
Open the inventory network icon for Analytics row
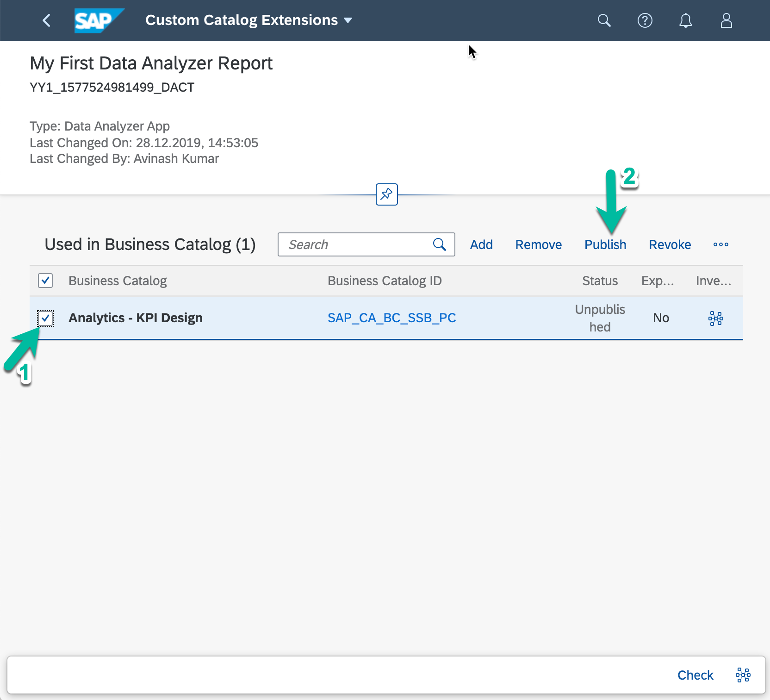[x=715, y=318]
